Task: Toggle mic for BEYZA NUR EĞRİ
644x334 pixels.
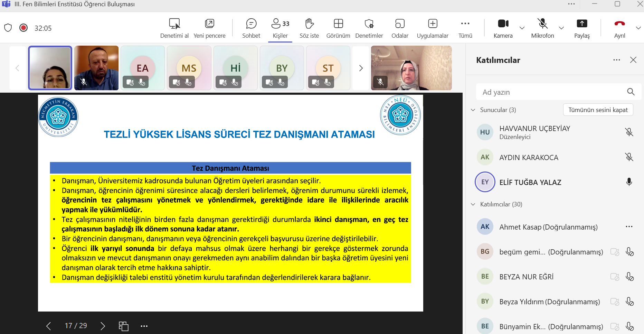Action: point(629,277)
